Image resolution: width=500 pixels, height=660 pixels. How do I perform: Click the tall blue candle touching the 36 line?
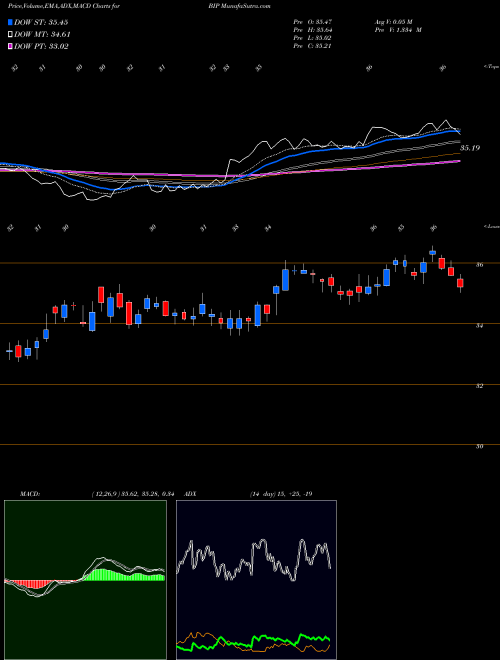point(285,280)
